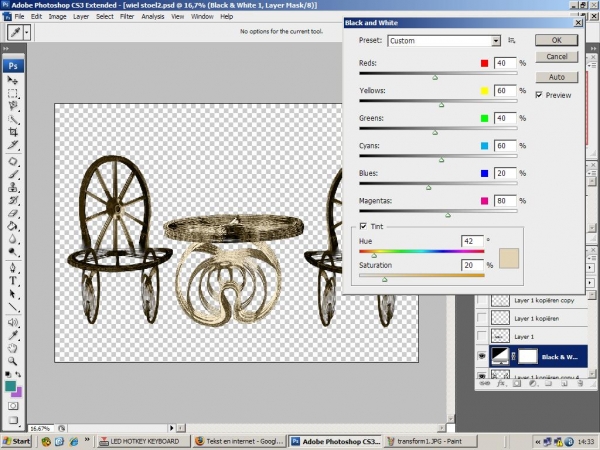Open the Edit menu

[36, 16]
